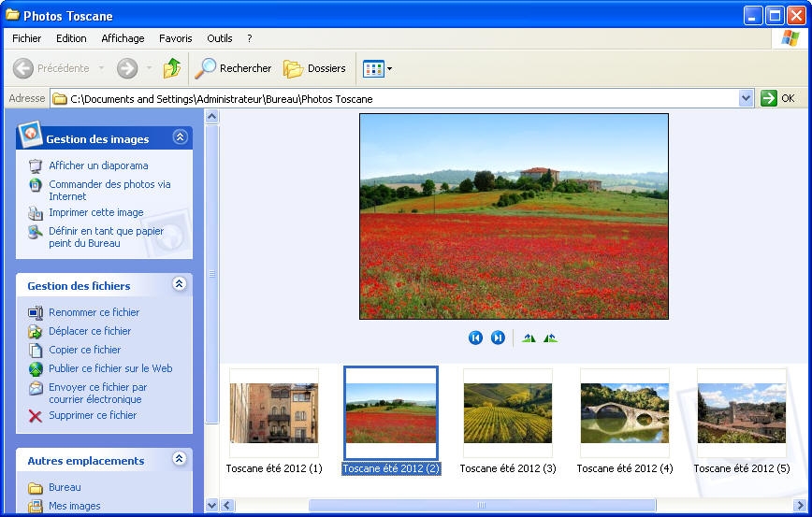812x517 pixels.
Task: Click Déplacer ce fichier link
Action: 90,331
